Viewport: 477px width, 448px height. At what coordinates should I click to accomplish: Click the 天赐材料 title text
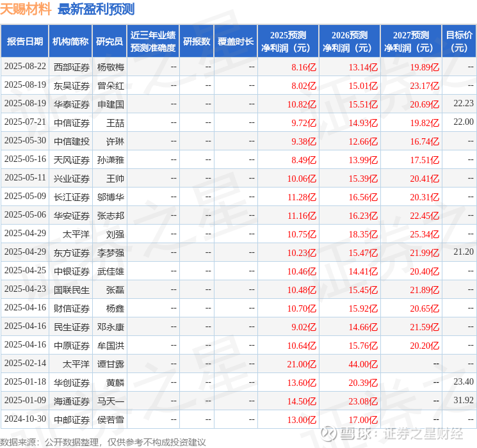coord(26,9)
